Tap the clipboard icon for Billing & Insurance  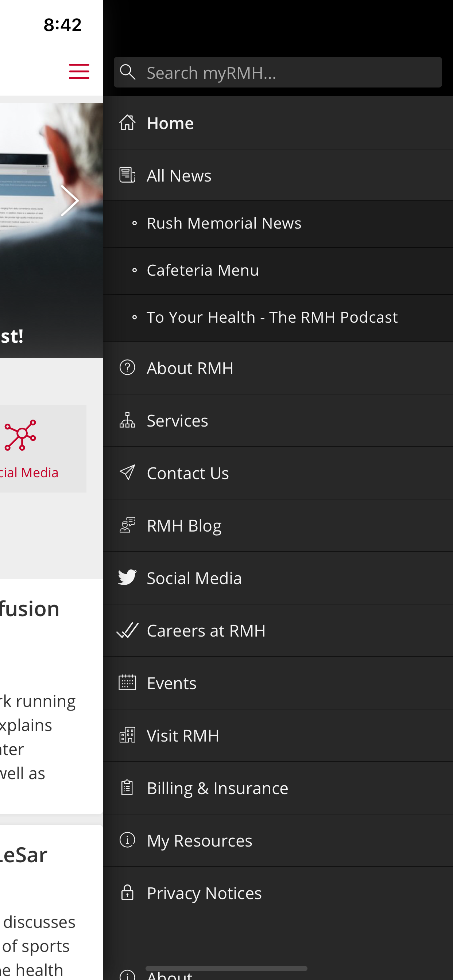[127, 787]
